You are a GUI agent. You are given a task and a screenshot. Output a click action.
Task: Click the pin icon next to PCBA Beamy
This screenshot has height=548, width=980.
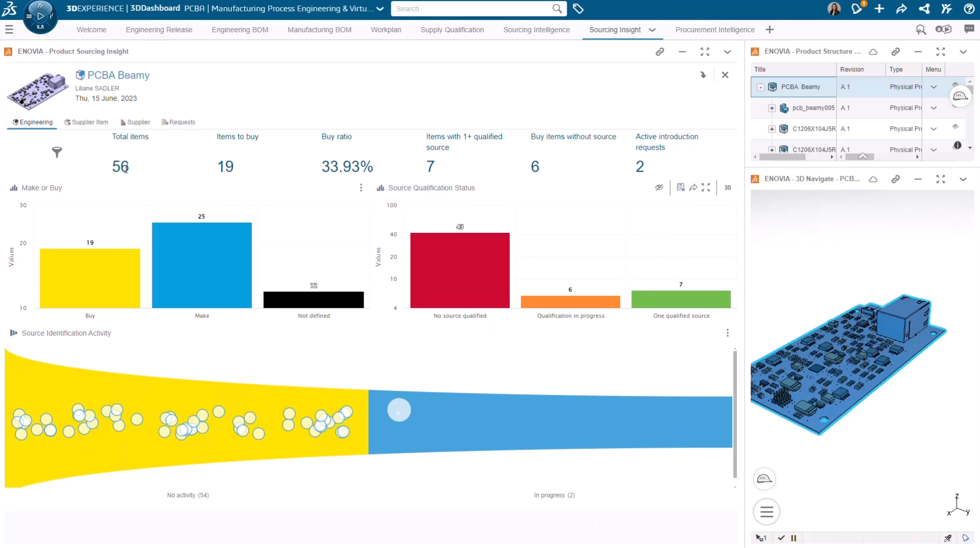click(703, 75)
